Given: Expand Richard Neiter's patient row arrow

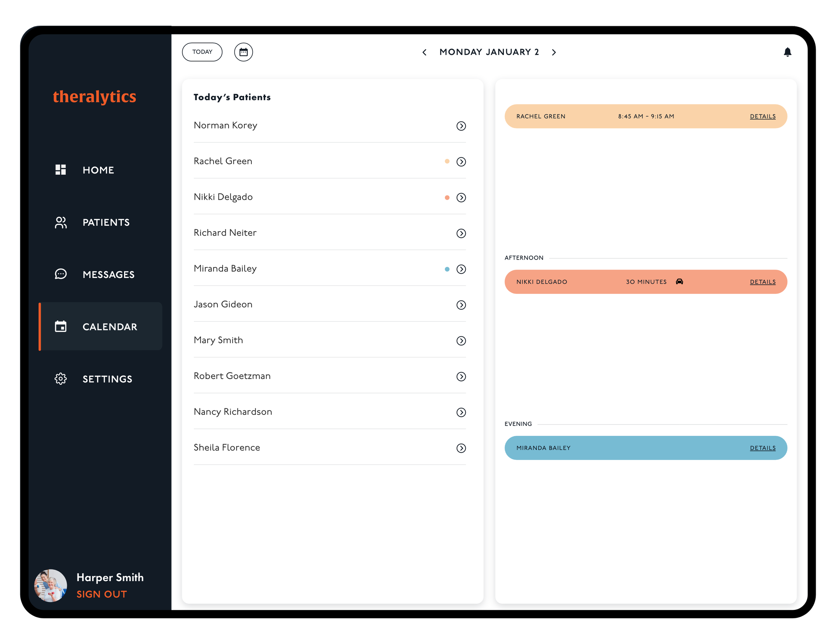Looking at the screenshot, I should (x=461, y=233).
